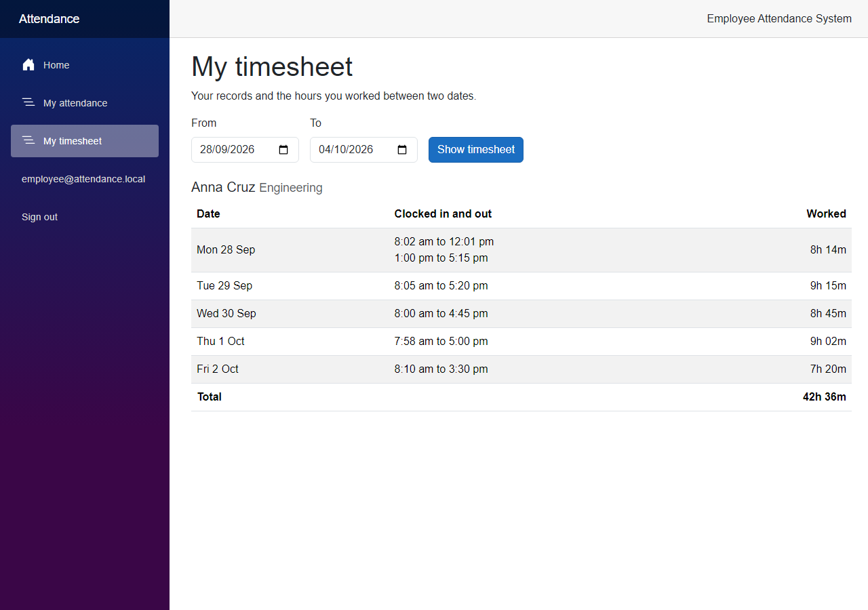Click the 8h 45m worked value
The image size is (868, 610).
828,314
